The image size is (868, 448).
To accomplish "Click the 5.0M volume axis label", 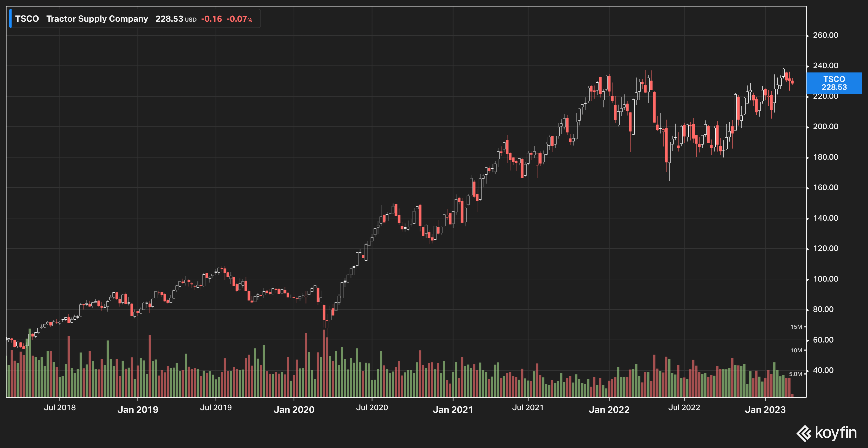I will [796, 374].
